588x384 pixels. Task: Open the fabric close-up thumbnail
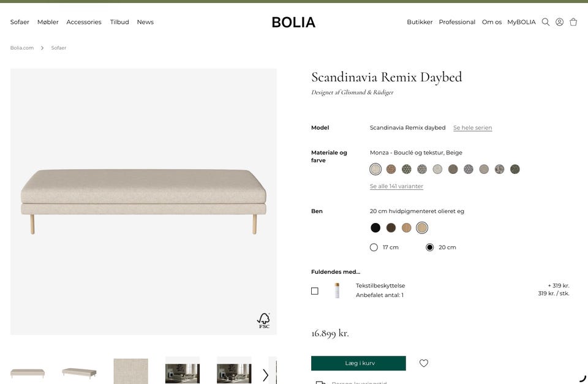pos(130,371)
